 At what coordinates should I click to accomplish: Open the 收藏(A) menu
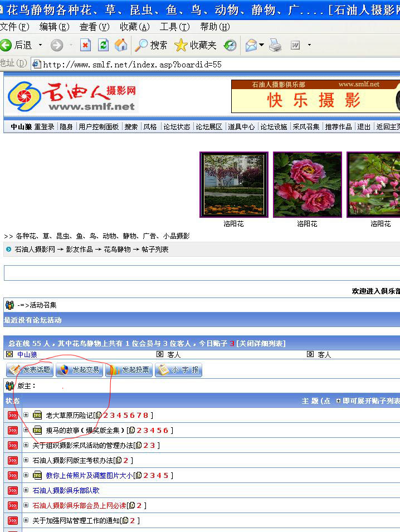[135, 27]
